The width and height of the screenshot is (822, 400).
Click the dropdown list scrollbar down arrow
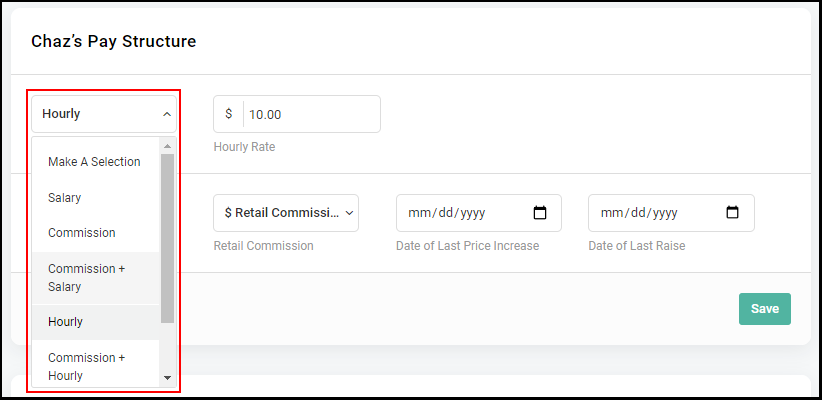coord(167,377)
